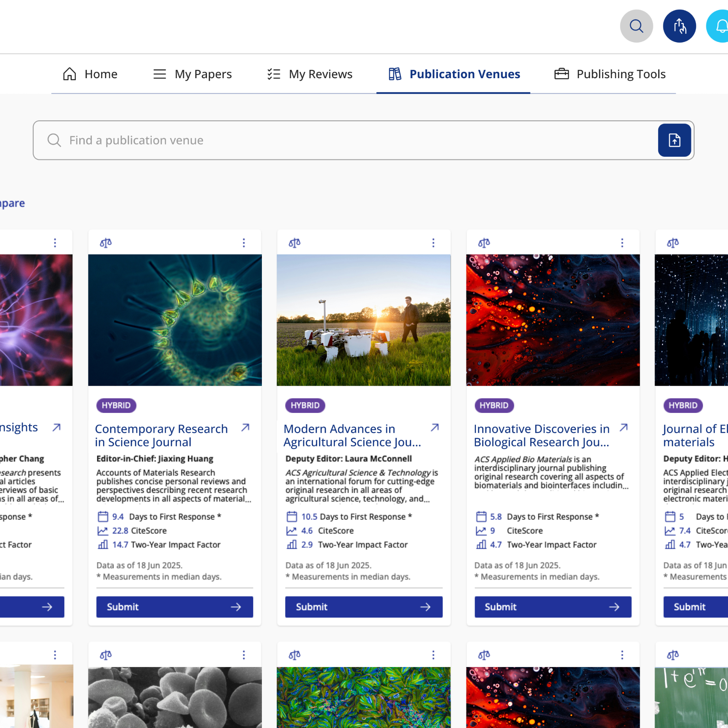Toggle compare scale on Contemporary Research in Science card

point(105,243)
